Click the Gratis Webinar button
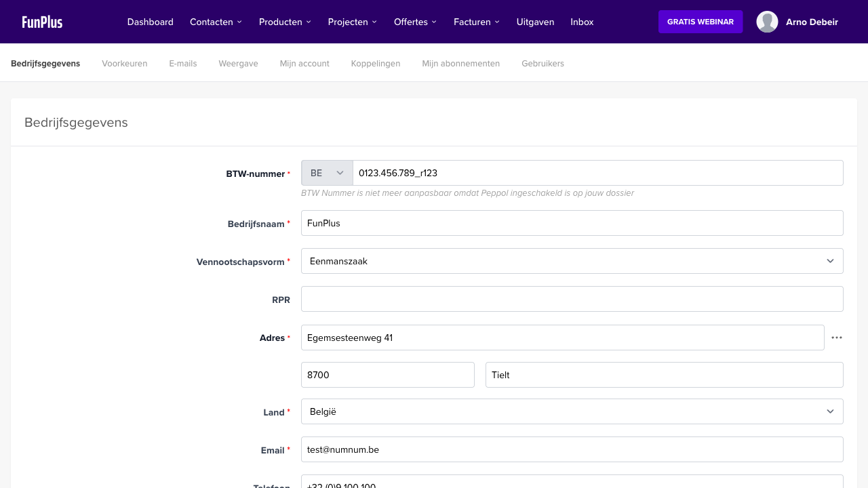This screenshot has width=868, height=488. click(700, 22)
